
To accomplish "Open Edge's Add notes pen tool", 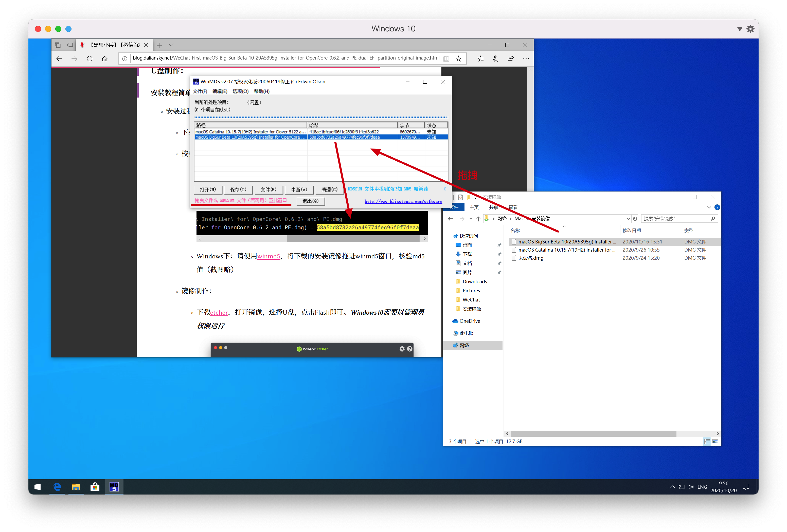I will pyautogui.click(x=495, y=58).
